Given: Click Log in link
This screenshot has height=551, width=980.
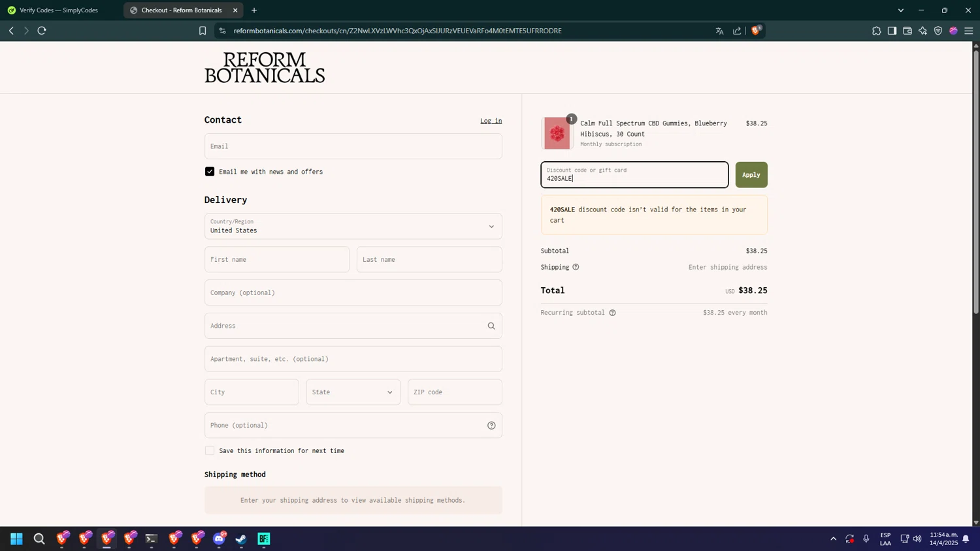Looking at the screenshot, I should click(491, 121).
